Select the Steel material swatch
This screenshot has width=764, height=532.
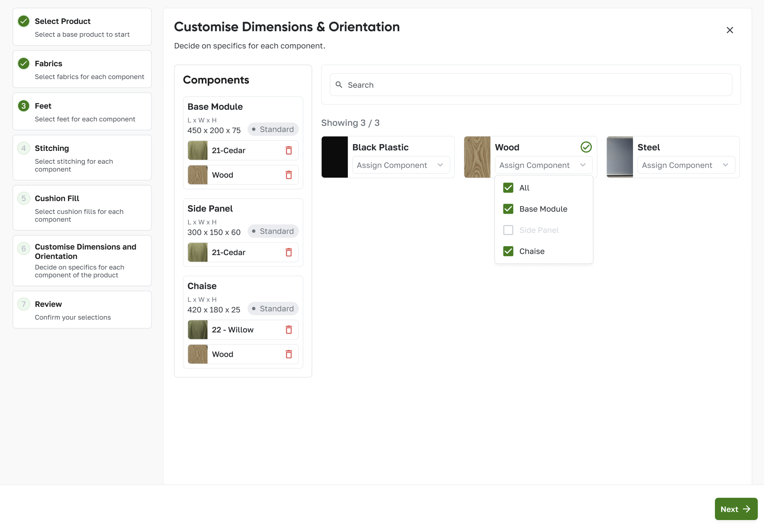tap(620, 157)
